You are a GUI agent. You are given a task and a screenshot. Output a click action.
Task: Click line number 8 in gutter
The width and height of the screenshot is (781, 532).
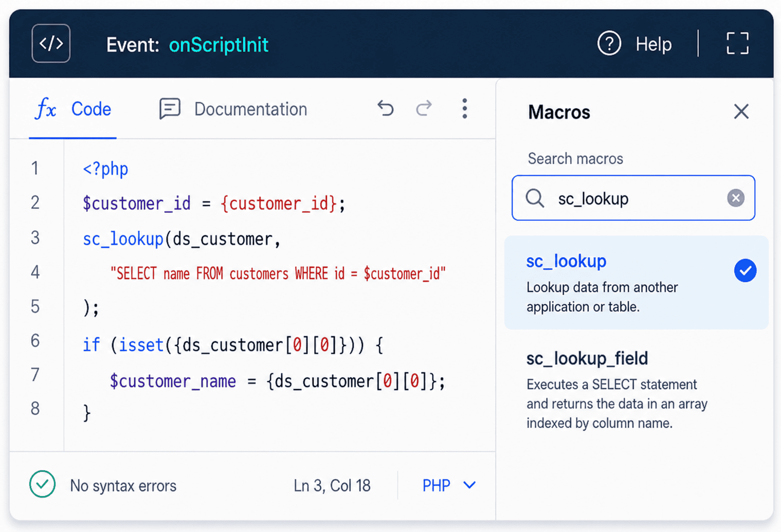pyautogui.click(x=35, y=409)
